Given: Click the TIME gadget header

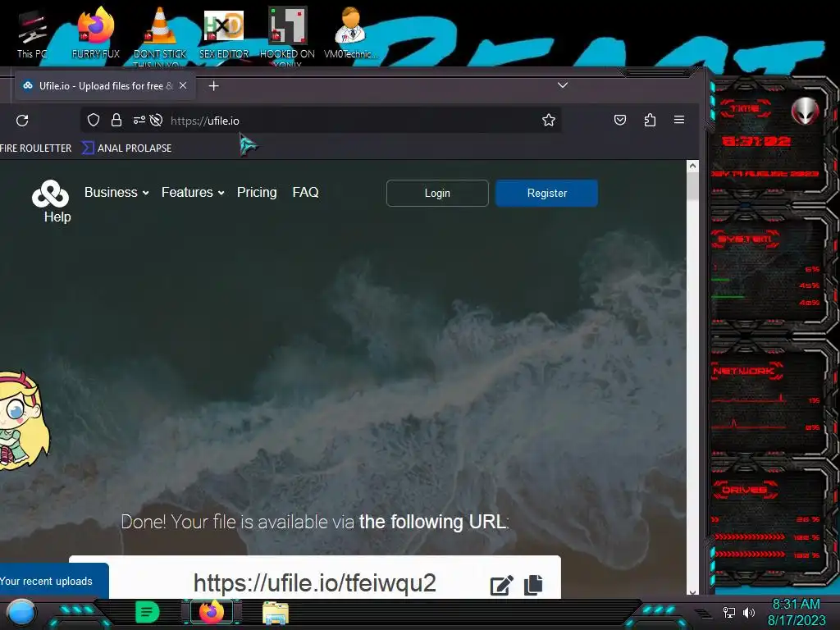Looking at the screenshot, I should 745,109.
